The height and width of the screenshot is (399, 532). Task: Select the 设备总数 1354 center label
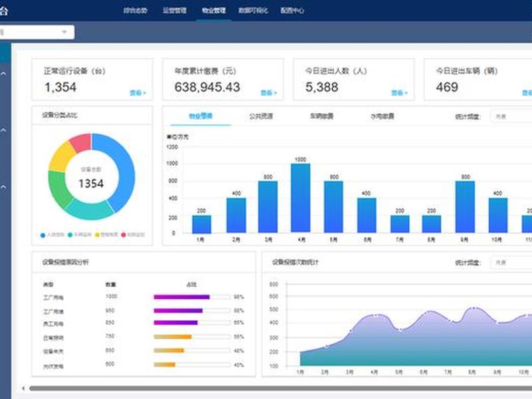[91, 178]
